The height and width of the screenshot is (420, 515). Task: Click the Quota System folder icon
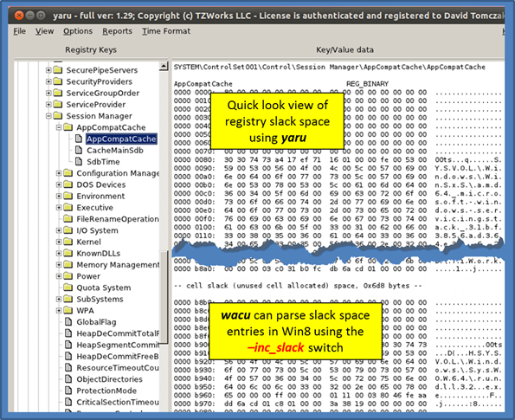point(68,288)
